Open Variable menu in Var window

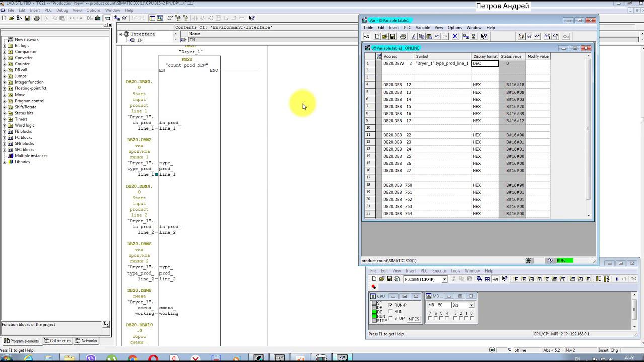coord(423,28)
